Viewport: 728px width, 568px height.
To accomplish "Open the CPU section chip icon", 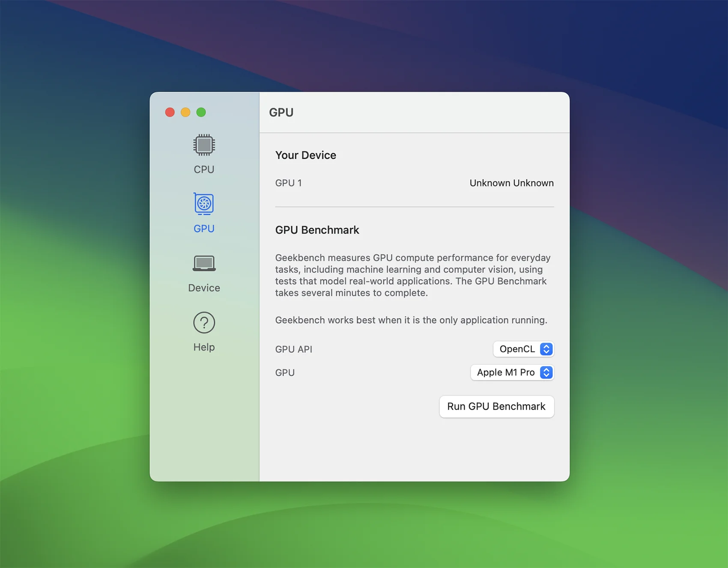I will tap(204, 145).
